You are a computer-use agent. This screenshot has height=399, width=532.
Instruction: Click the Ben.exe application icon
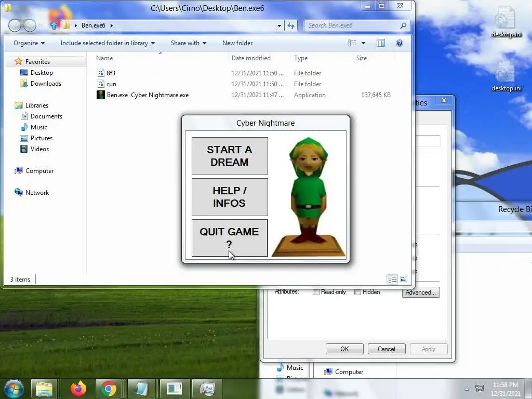pyautogui.click(x=101, y=95)
